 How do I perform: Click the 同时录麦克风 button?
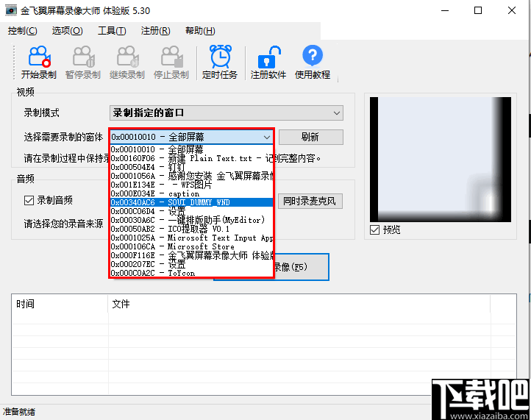coord(310,202)
